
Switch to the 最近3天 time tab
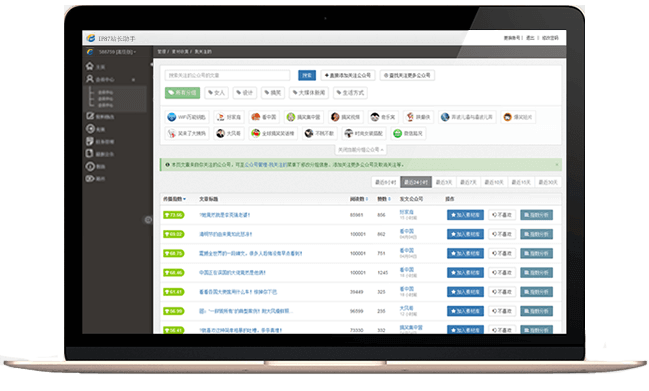(x=444, y=182)
